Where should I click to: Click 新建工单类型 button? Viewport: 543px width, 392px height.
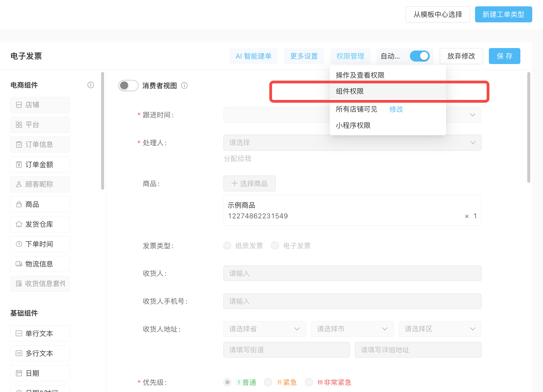pyautogui.click(x=504, y=14)
